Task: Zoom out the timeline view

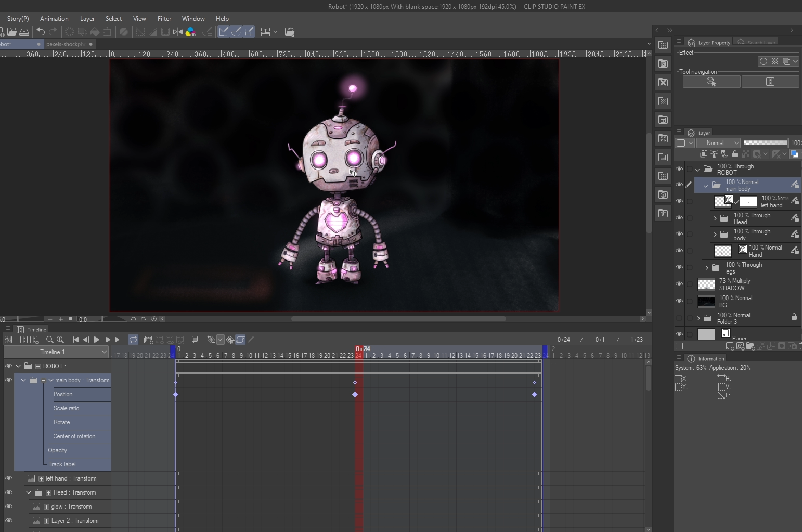Action: (49, 340)
